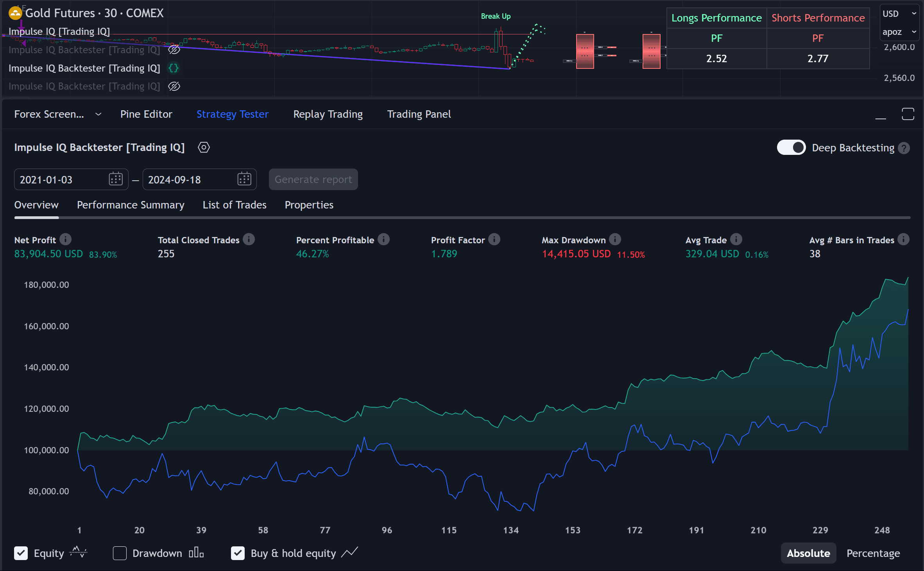Click Buy & hold equity line icon
The image size is (924, 571).
coord(349,552)
